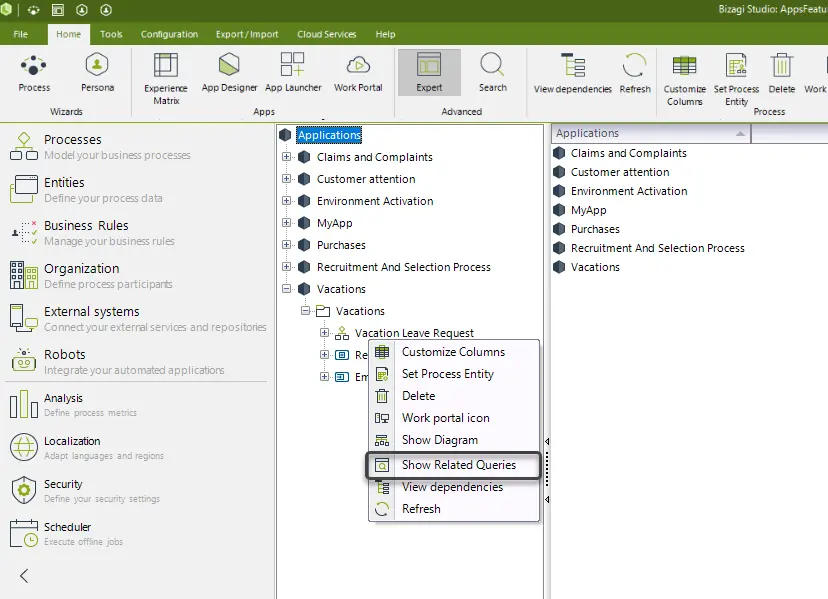
Task: Expand the Vacation Leave Request node
Action: [x=324, y=333]
